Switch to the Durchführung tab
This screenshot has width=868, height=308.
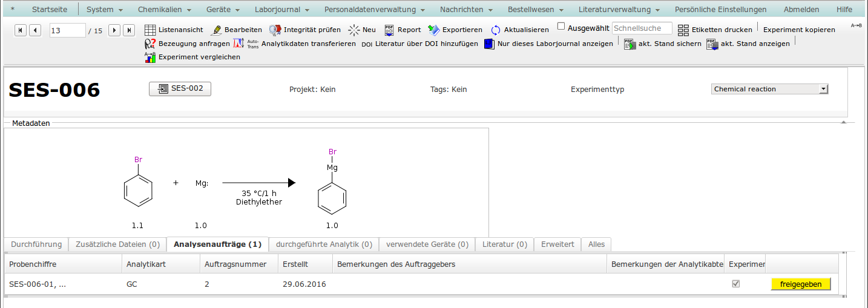[x=36, y=244]
